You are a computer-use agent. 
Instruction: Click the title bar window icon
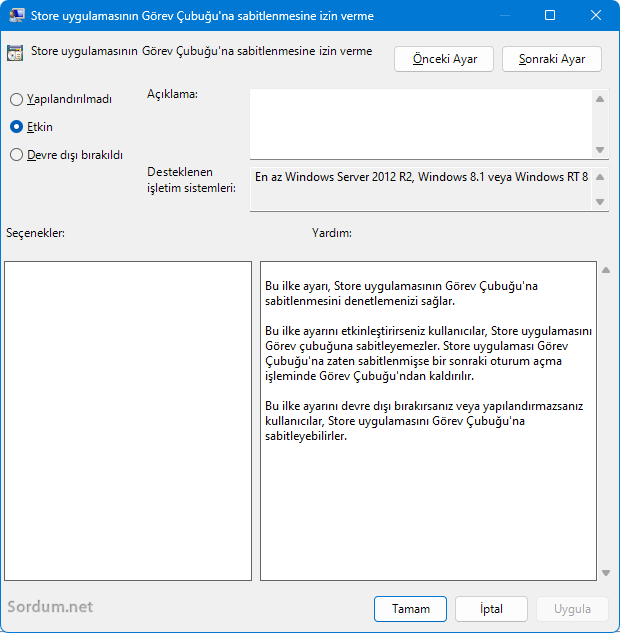[x=17, y=15]
